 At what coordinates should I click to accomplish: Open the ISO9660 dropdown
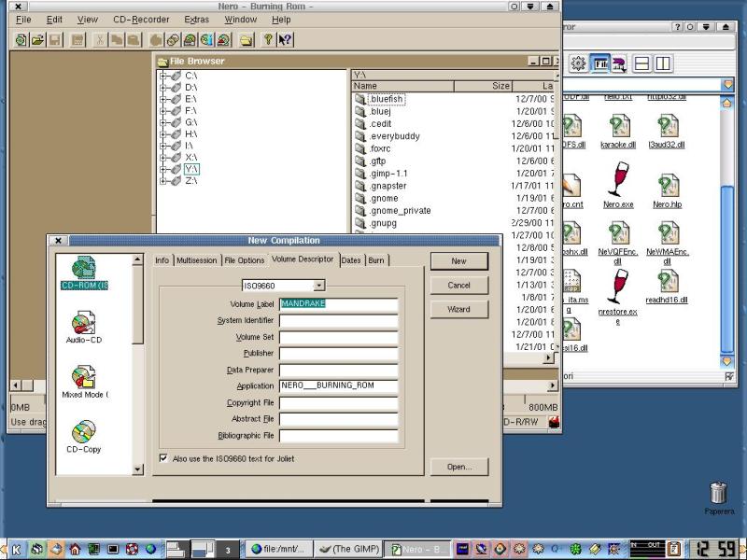pos(319,286)
